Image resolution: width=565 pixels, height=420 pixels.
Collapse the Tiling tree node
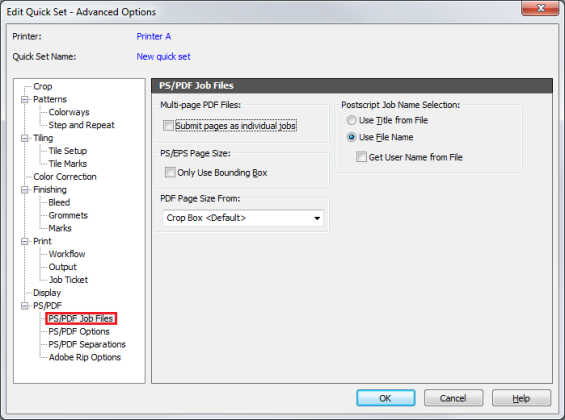click(x=25, y=138)
